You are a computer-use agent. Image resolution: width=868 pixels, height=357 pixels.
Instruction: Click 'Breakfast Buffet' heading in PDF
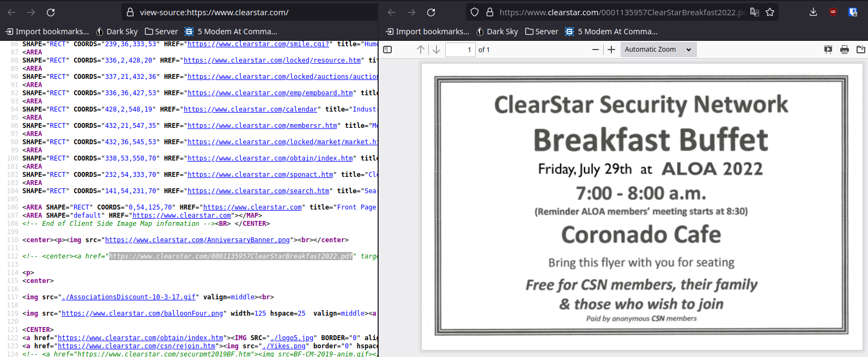[651, 140]
